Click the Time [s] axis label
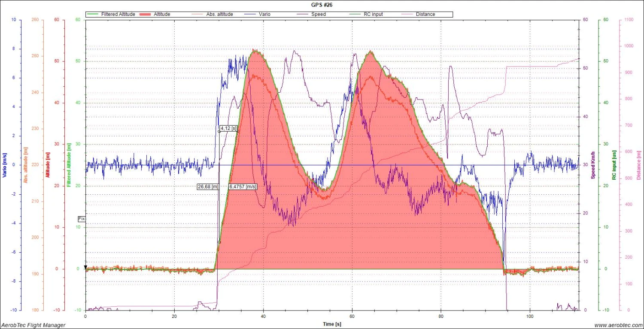The width and height of the screenshot is (644, 329). point(333,324)
